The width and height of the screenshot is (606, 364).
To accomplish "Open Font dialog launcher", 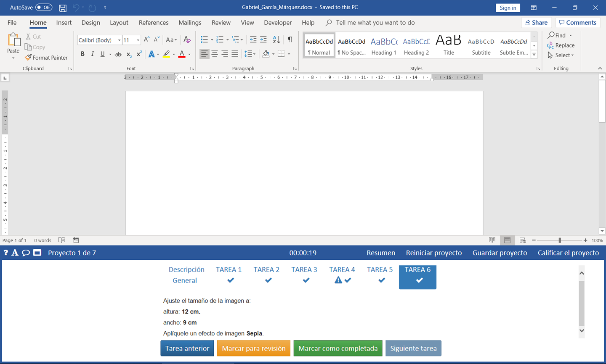I will click(x=192, y=69).
